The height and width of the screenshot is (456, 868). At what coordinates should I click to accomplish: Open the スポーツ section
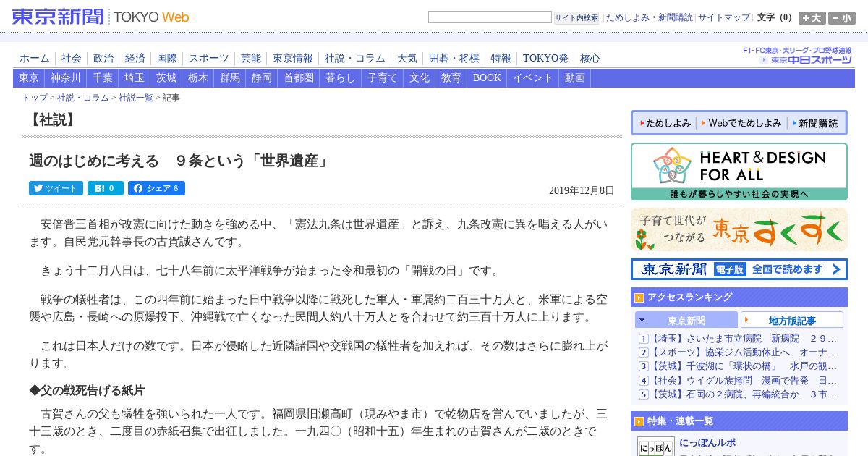(209, 59)
